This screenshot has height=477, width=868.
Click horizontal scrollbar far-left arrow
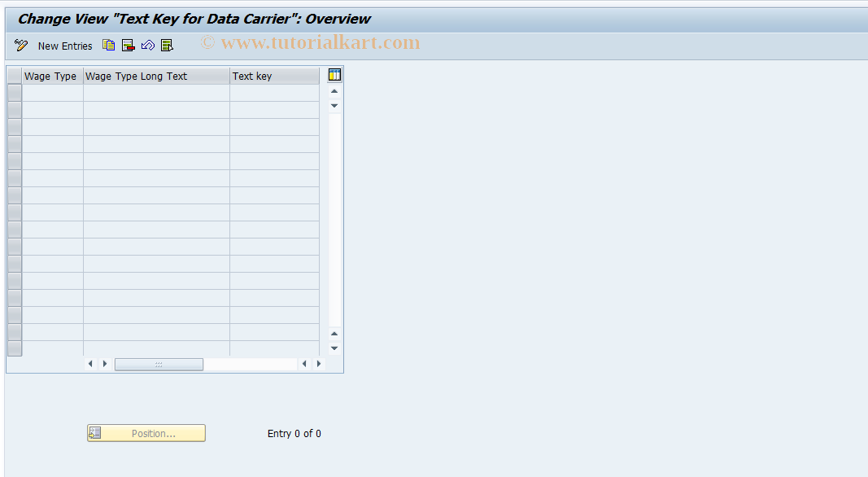[x=91, y=364]
